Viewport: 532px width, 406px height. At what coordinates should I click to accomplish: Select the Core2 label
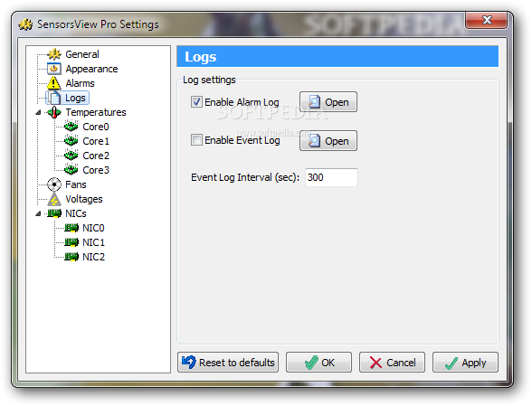click(96, 156)
